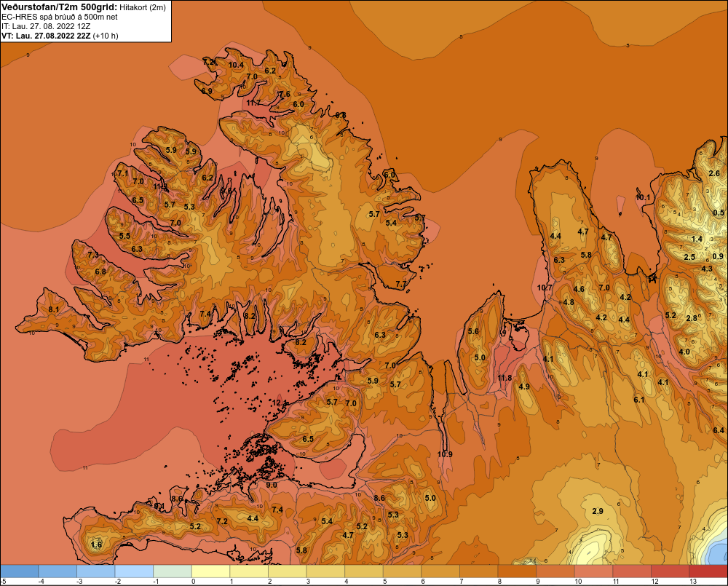Click temperature value 6.9 on the map

coord(207,91)
